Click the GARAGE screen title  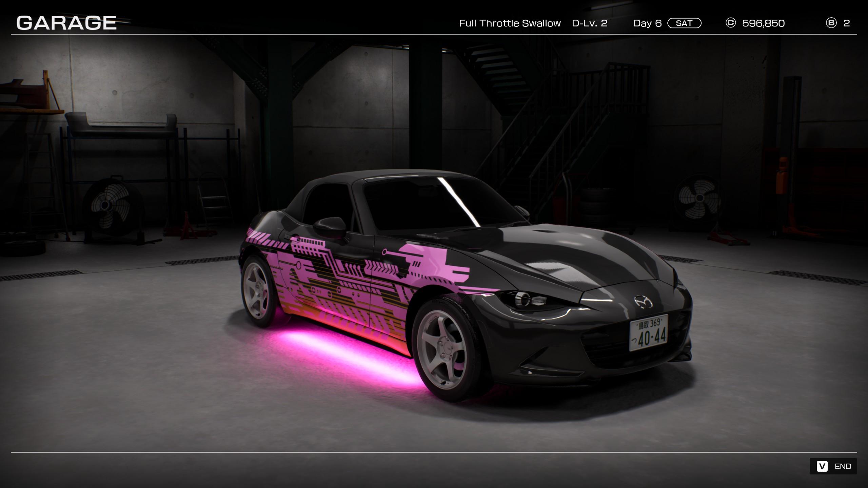pos(66,23)
